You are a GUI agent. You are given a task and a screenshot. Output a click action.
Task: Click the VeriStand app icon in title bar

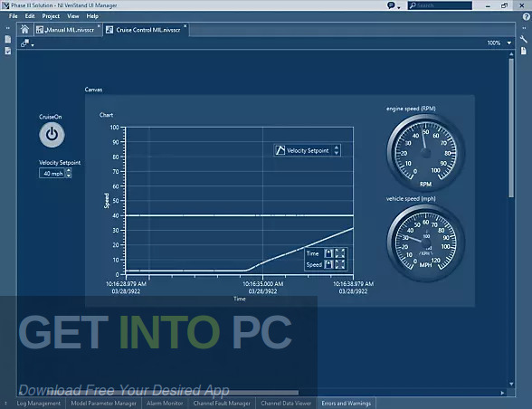[x=5, y=5]
